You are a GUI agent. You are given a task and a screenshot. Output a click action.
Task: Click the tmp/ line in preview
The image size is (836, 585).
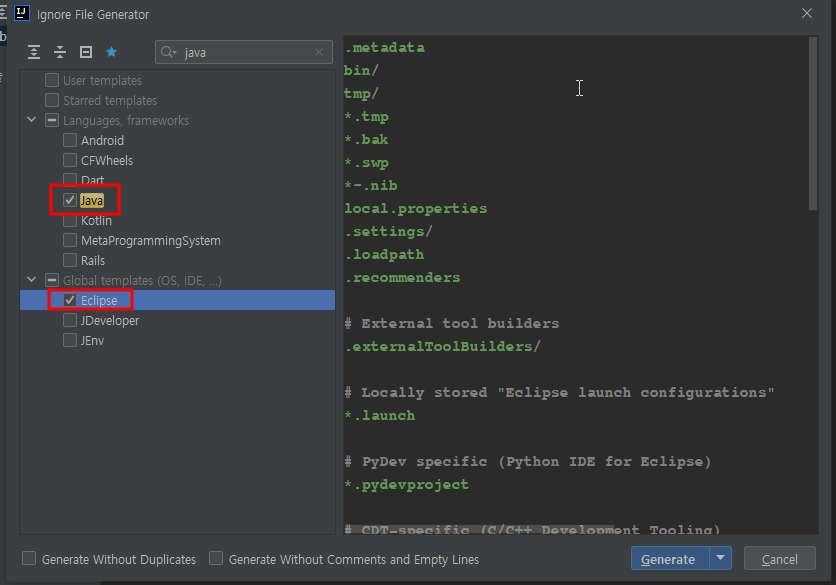click(x=361, y=93)
